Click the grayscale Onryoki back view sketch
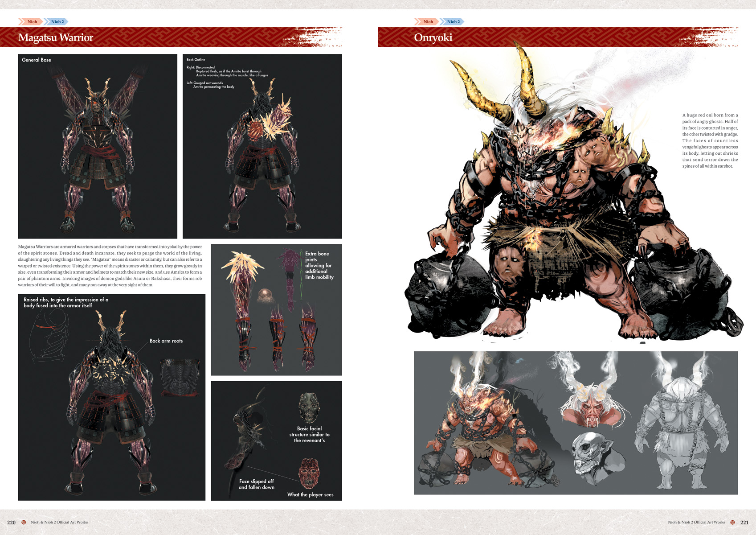Screen dimensions: 756x535 (685, 424)
